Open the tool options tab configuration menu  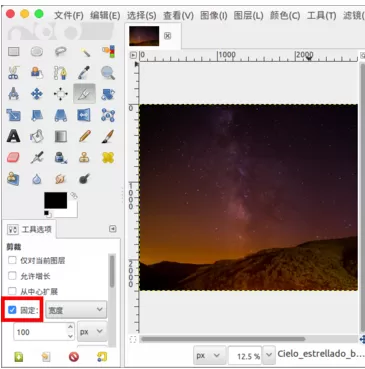(113, 229)
